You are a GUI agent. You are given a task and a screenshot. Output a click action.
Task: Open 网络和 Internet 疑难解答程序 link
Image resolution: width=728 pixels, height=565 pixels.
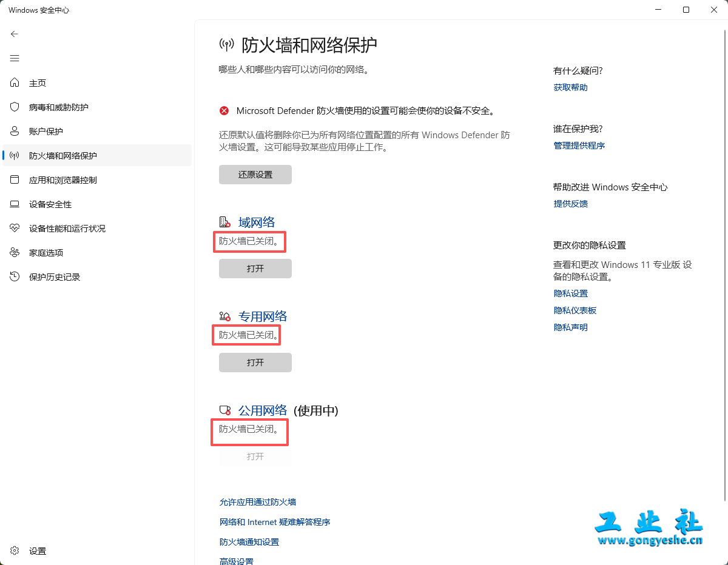[x=275, y=522]
